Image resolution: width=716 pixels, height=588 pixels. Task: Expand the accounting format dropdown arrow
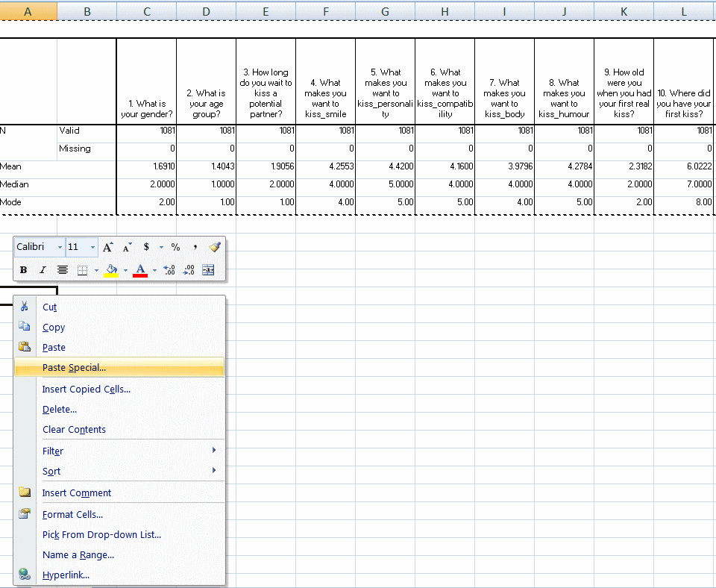(x=161, y=247)
